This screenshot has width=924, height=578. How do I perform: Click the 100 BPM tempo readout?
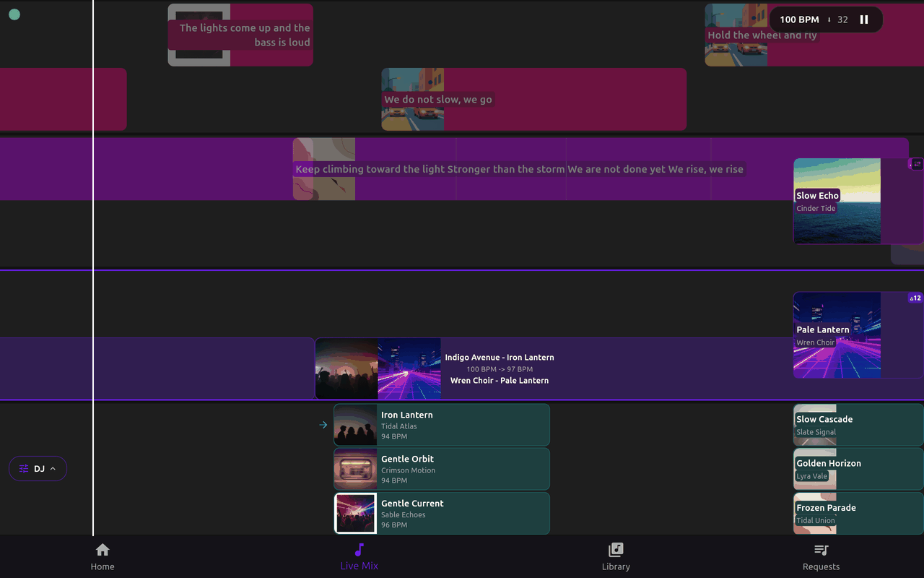(x=799, y=20)
